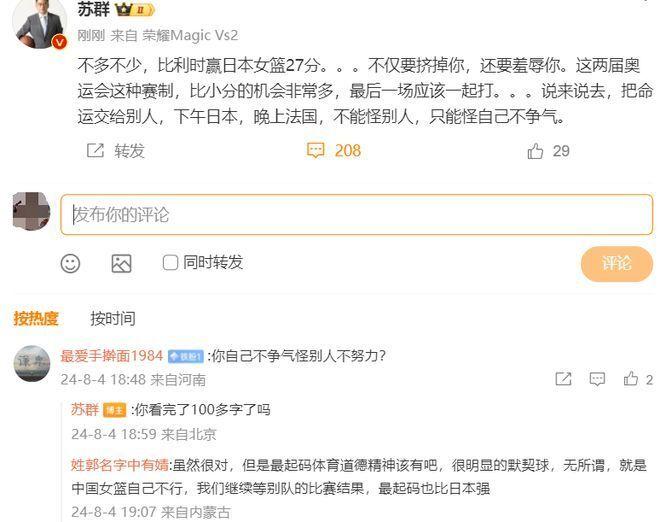Reply to the comment by 最爱手擀面1984
The height and width of the screenshot is (522, 660).
coord(597,379)
